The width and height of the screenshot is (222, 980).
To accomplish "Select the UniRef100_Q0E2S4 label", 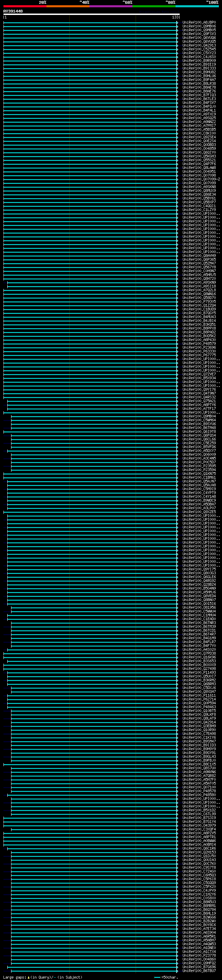I will tap(199, 141).
